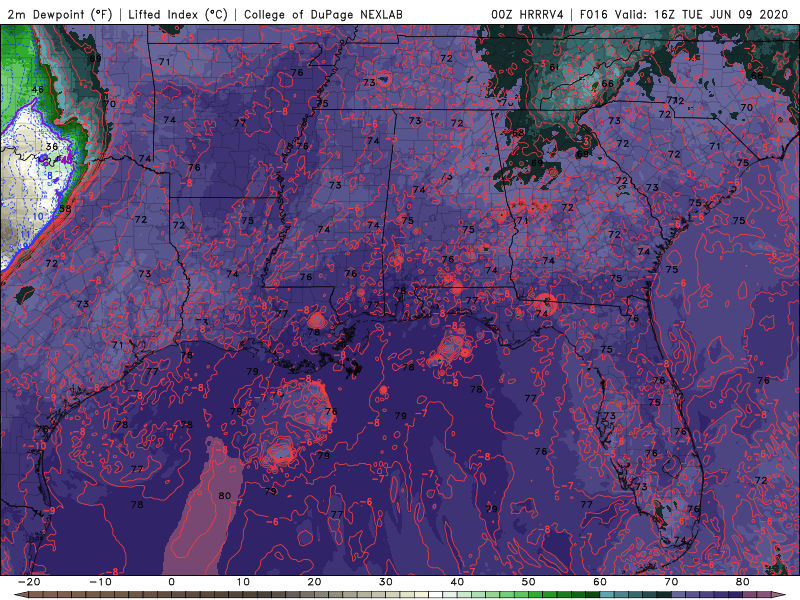
Task: Click the "46" dewpoint value on the map
Action: 37,89
